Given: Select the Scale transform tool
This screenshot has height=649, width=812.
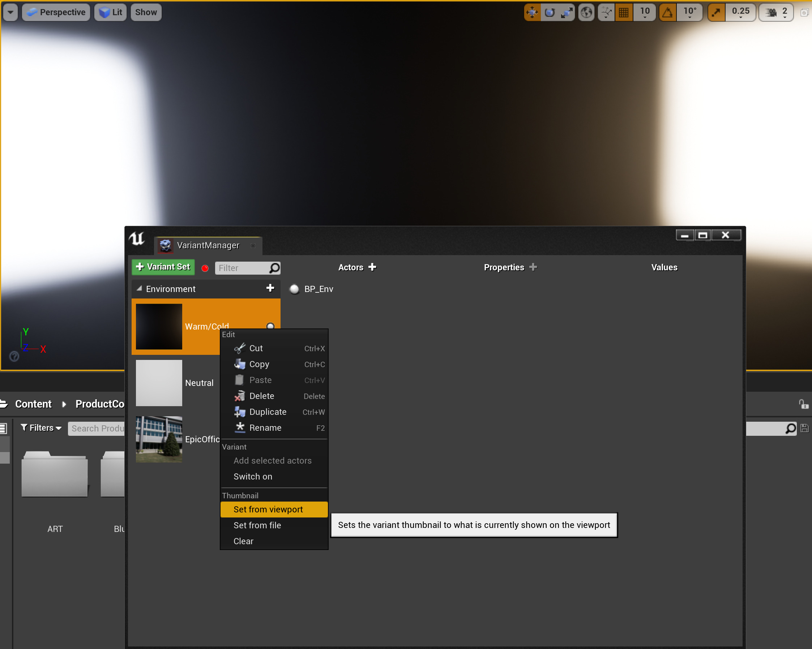Looking at the screenshot, I should 567,12.
